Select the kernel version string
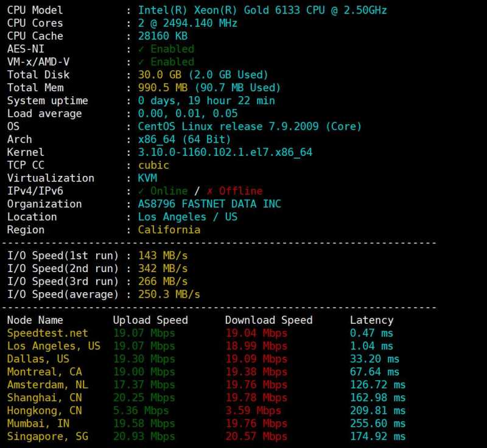 (225, 152)
